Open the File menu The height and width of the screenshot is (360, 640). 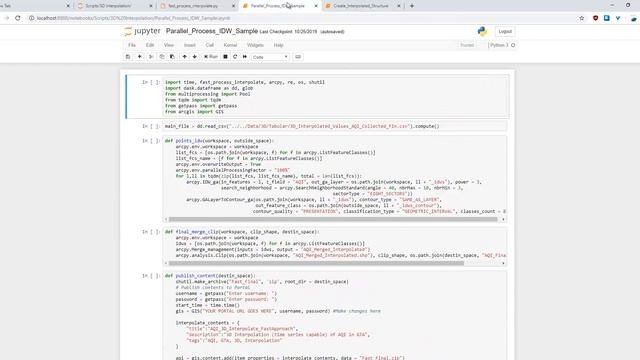tap(132, 45)
